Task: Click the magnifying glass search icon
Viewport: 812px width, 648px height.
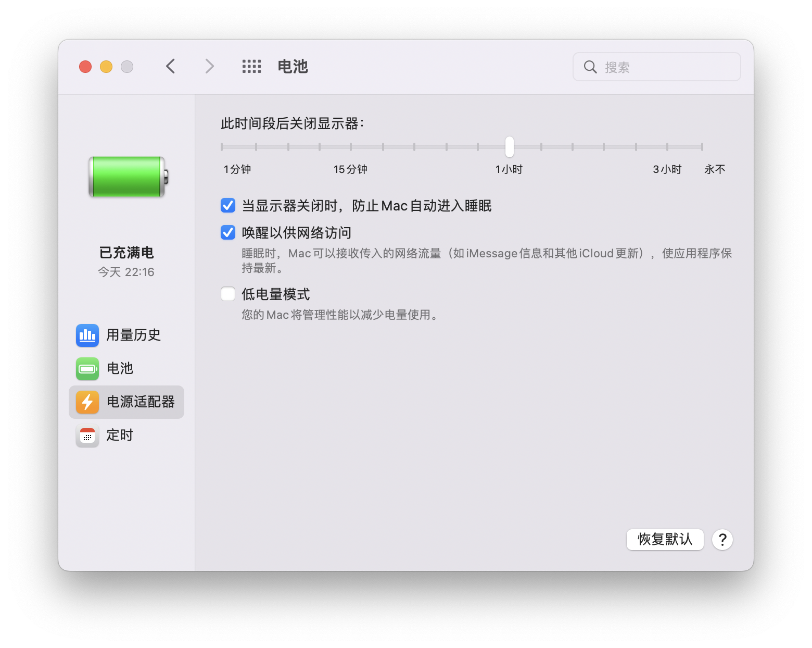Action: click(x=590, y=67)
